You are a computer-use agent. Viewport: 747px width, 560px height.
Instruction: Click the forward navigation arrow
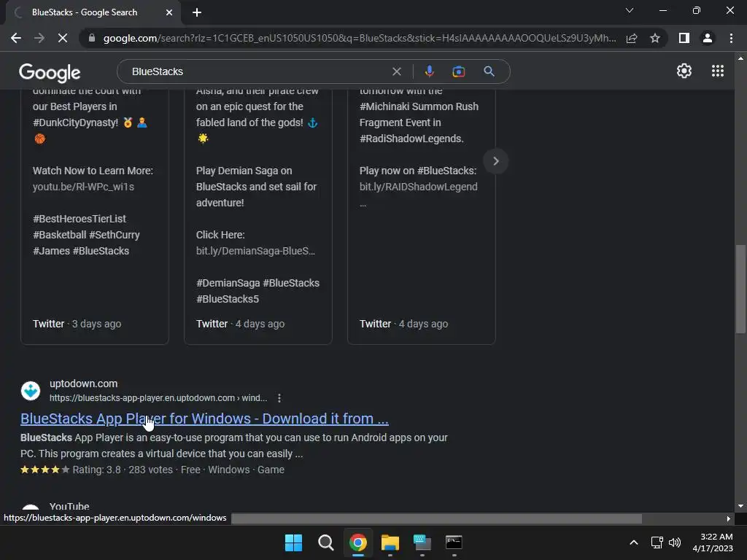39,38
